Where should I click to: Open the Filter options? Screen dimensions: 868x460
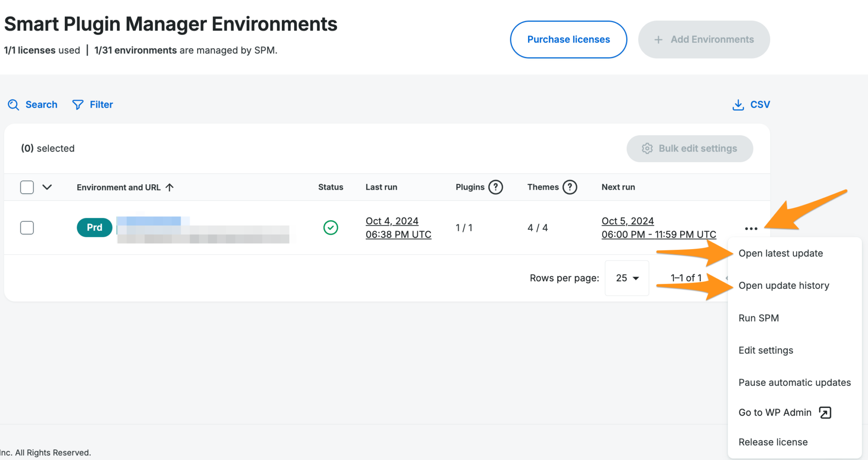click(x=92, y=105)
